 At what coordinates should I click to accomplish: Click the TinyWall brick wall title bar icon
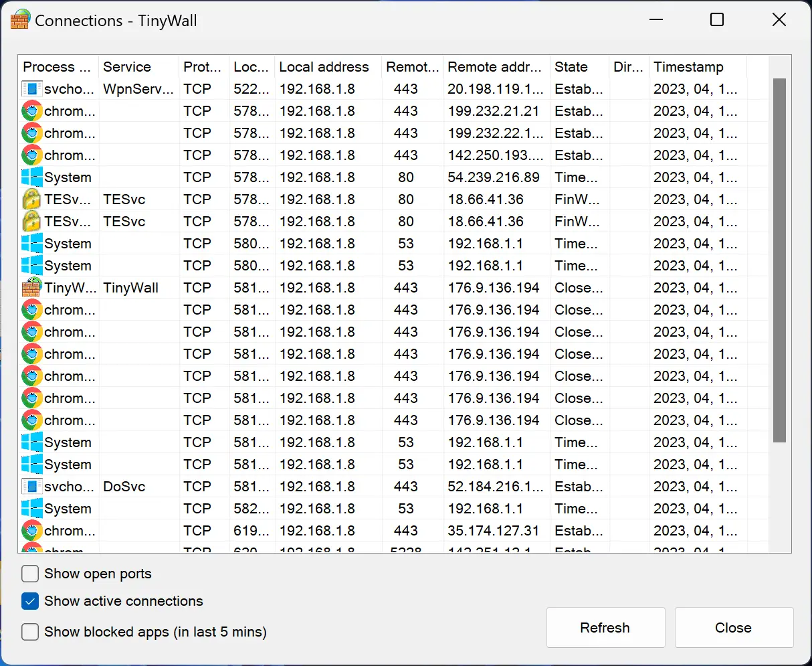(x=19, y=20)
